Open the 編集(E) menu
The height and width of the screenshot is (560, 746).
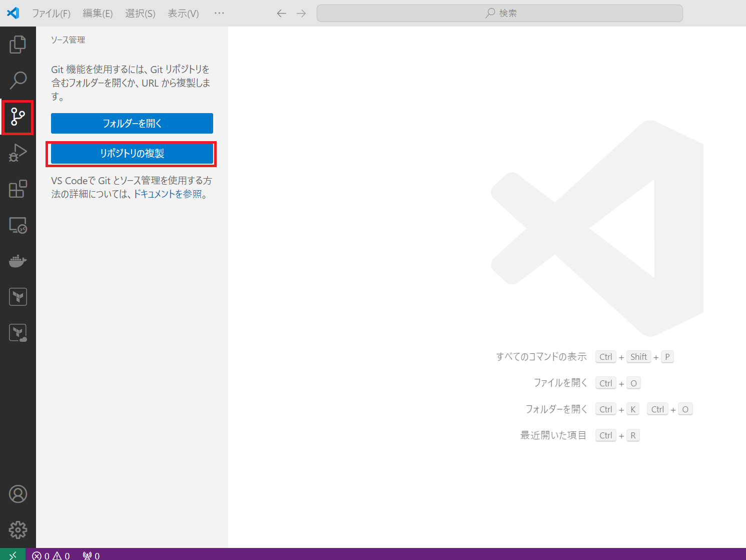click(98, 14)
